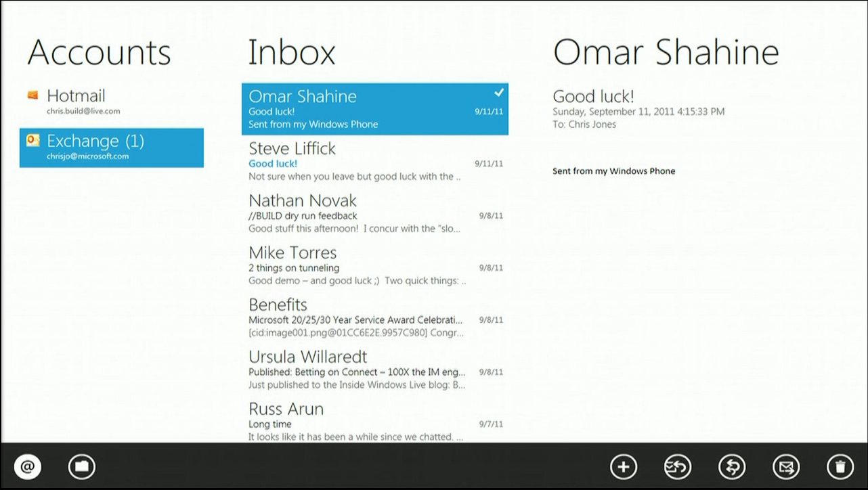The height and width of the screenshot is (490, 868).
Task: Click the Omar Shahine reading pane title
Action: [x=666, y=52]
